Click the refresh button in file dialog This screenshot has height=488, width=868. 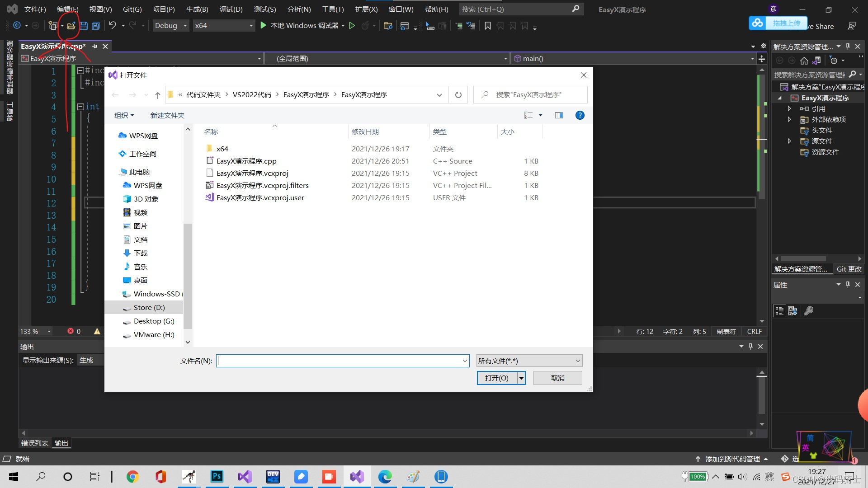[x=458, y=95]
